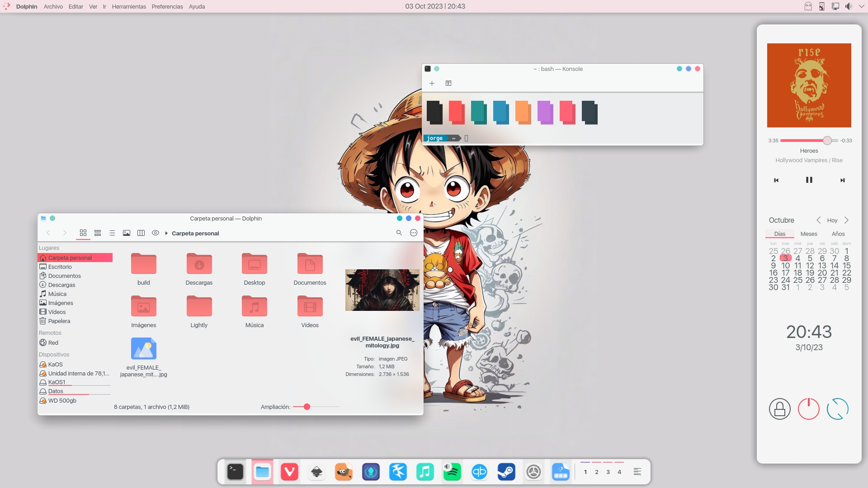Select the Vídeos folder icon
The width and height of the screenshot is (868, 488).
click(310, 306)
